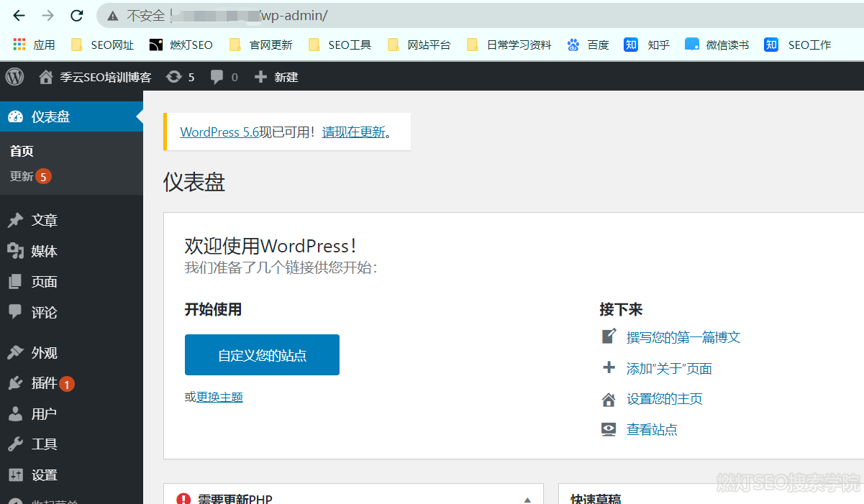The height and width of the screenshot is (504, 864).
Task: Click the 插件 plug icon
Action: coord(15,383)
